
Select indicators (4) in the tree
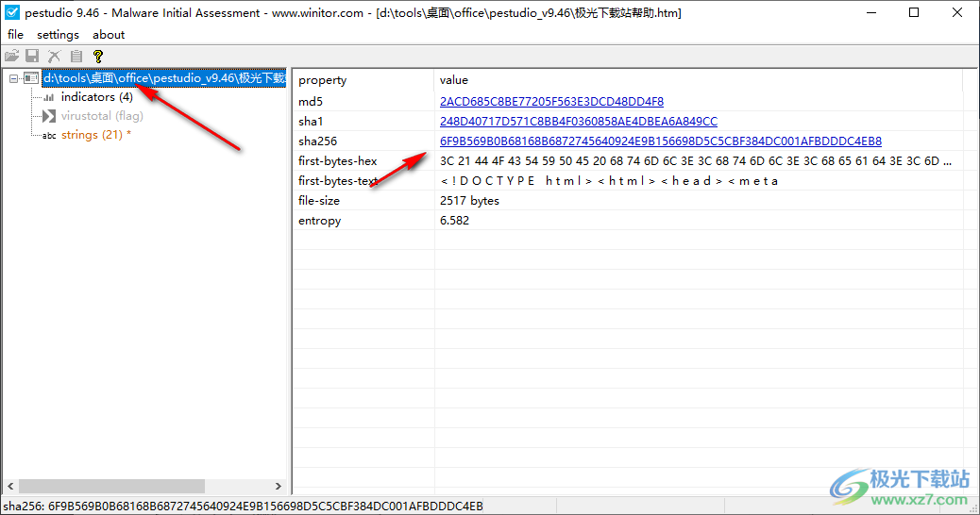click(x=97, y=97)
